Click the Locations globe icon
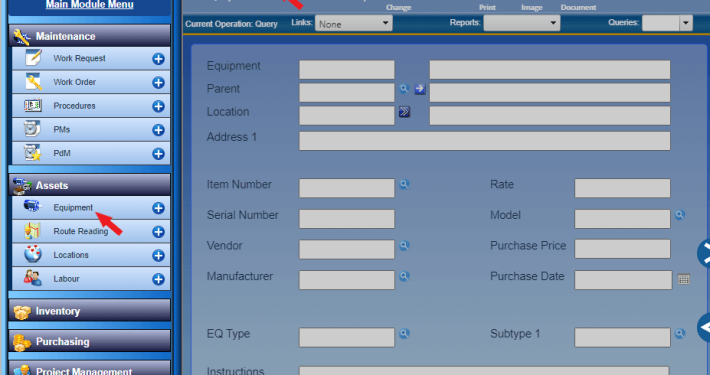710x375 pixels. 33,255
